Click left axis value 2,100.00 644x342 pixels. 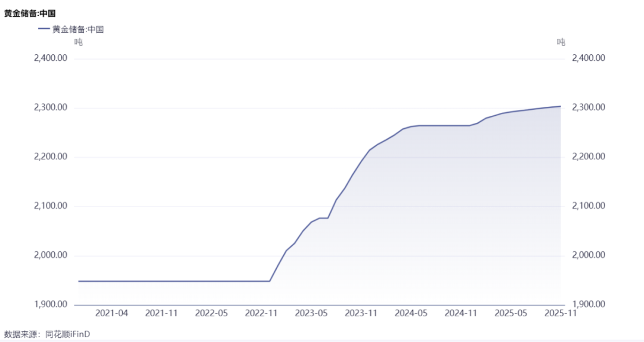(x=51, y=205)
